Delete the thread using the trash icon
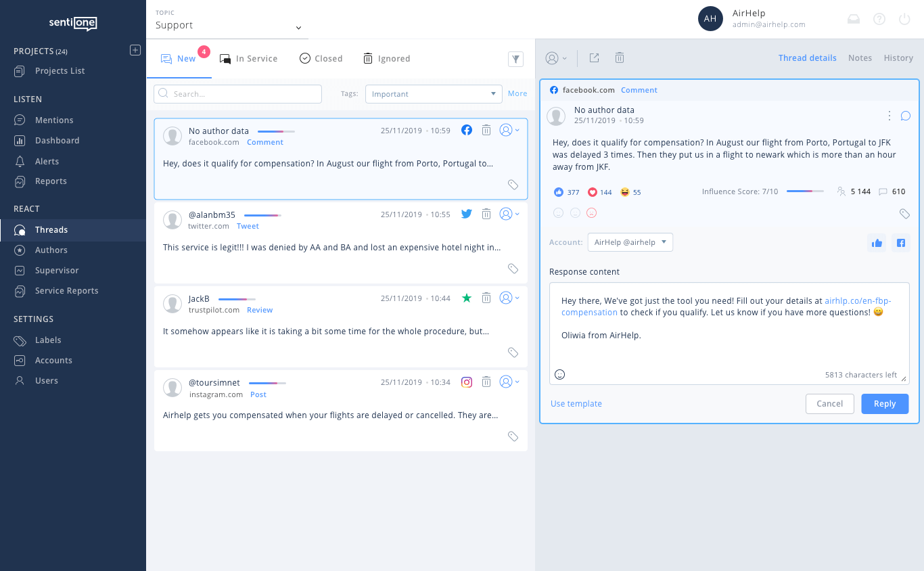924x571 pixels. [x=619, y=58]
